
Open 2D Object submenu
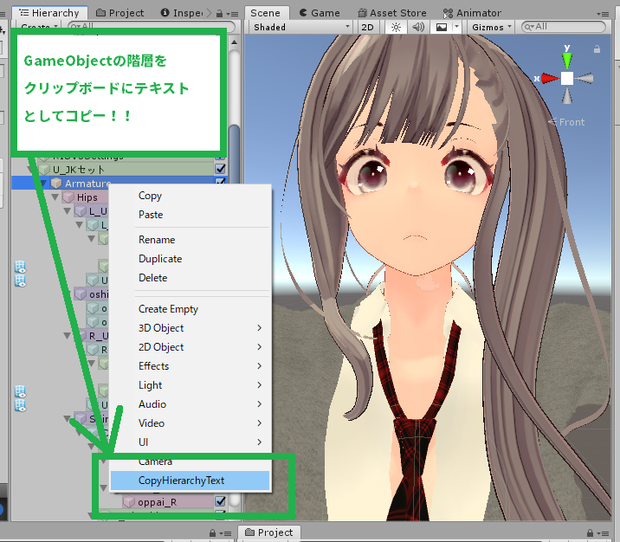click(x=190, y=347)
